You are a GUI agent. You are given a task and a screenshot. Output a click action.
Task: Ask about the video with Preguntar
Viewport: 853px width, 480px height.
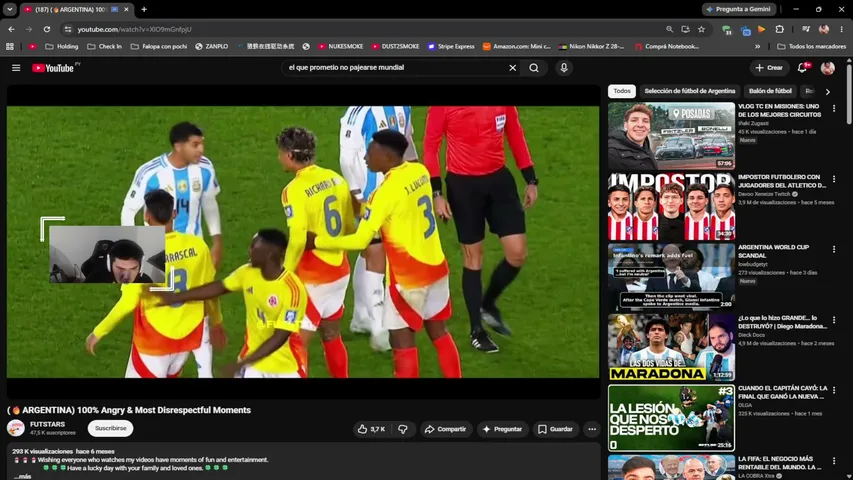tap(502, 429)
